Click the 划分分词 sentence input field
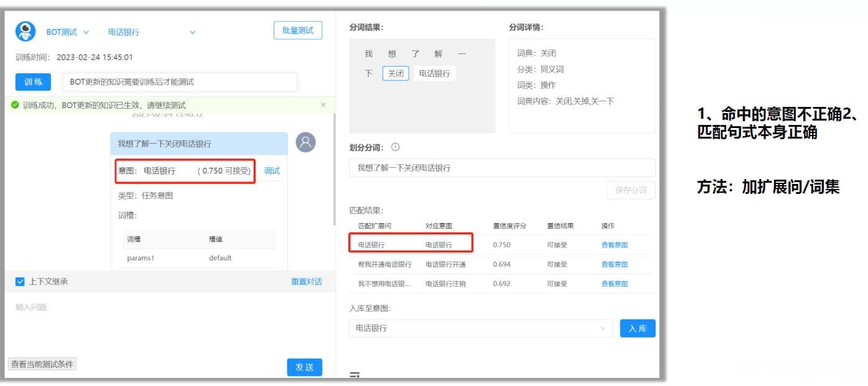Viewport: 868px width, 386px height. (502, 168)
